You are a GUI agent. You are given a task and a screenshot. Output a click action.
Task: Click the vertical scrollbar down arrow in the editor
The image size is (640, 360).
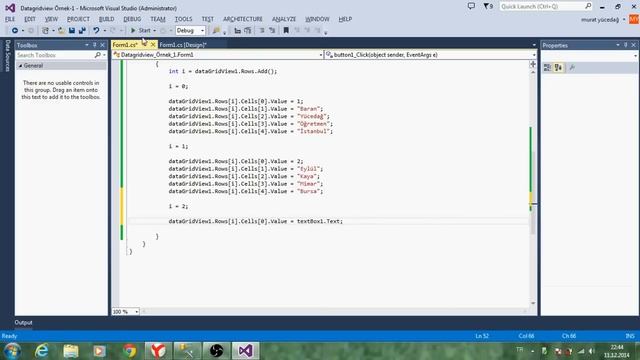[533, 303]
